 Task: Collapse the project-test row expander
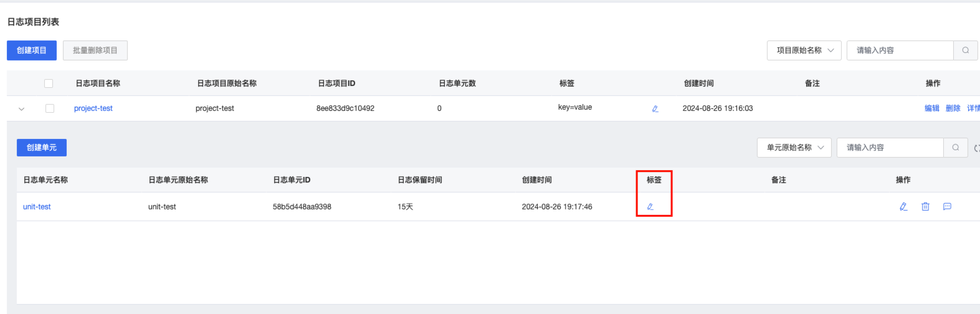(x=21, y=109)
